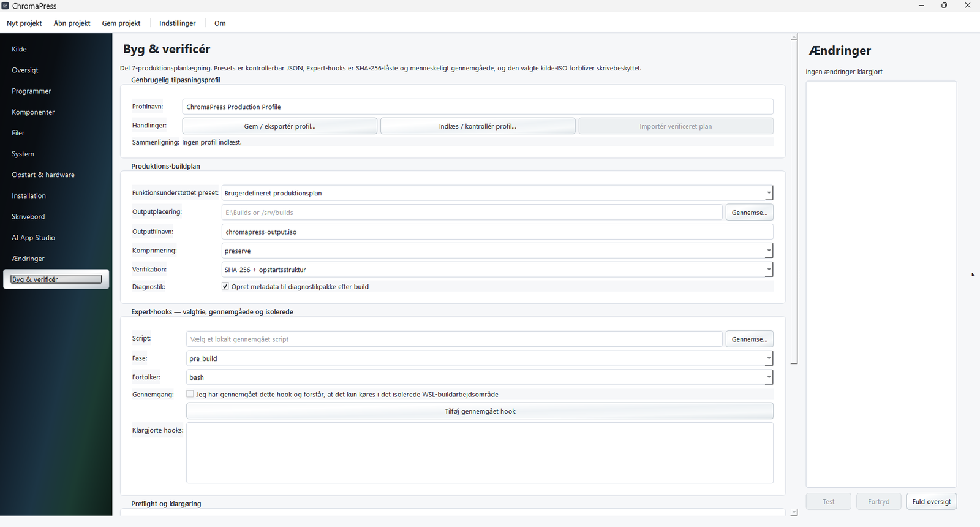Screen dimensions: 980x527
Task: Open Komponenter sidebar section
Action: (x=56, y=112)
